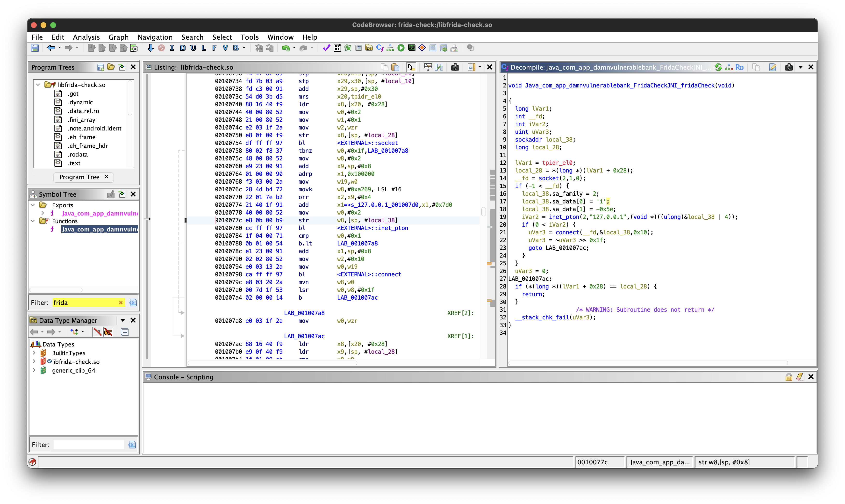Select the .rodata section in Program Trees

click(x=77, y=155)
